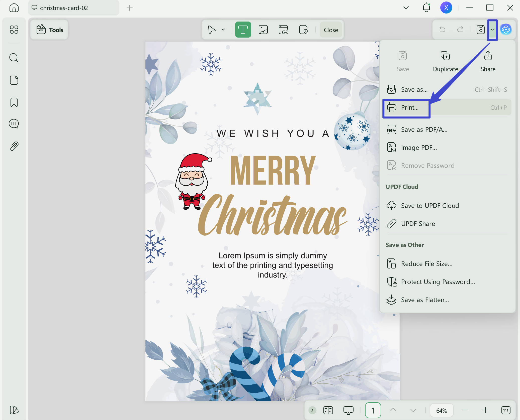Zoom out with the minus button

(x=466, y=410)
